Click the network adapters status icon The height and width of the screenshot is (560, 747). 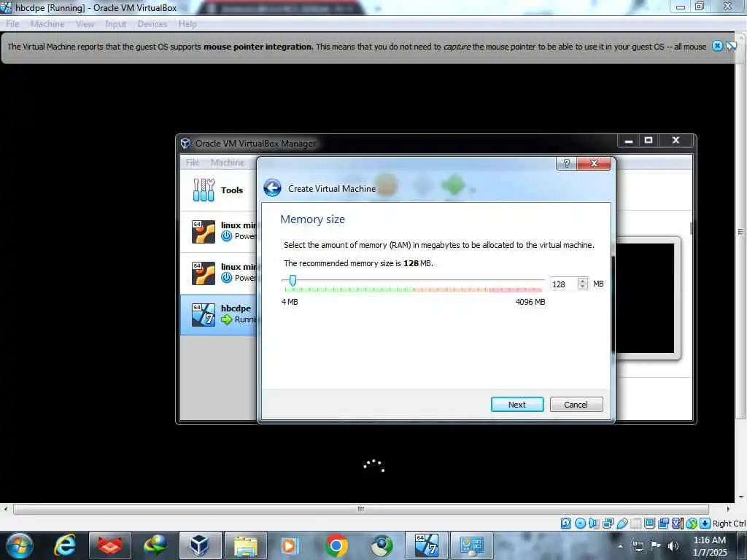(x=608, y=524)
